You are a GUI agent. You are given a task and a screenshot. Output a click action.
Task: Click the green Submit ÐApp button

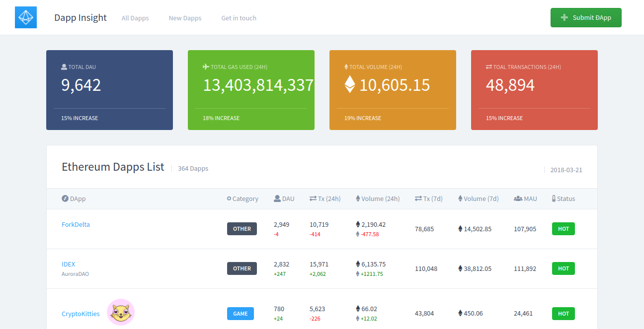(586, 18)
